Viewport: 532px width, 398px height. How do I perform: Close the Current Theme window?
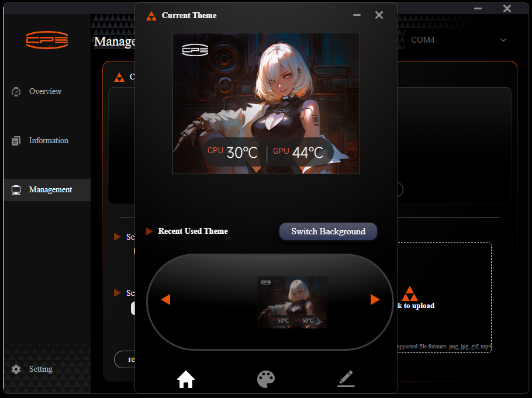pyautogui.click(x=379, y=15)
